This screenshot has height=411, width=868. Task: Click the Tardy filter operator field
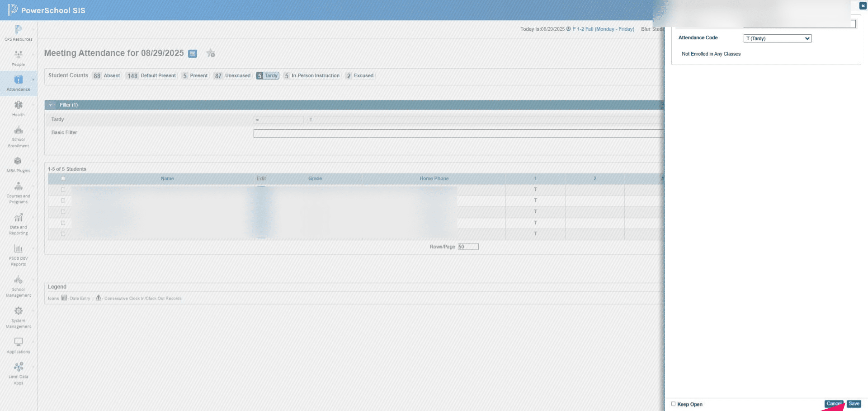279,120
